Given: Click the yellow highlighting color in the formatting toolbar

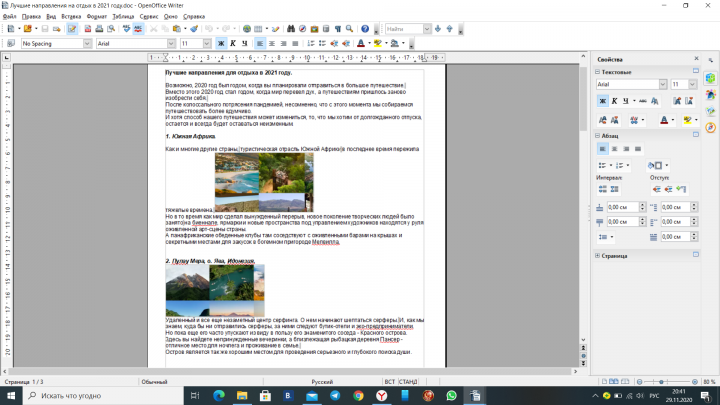Looking at the screenshot, I should tap(378, 43).
